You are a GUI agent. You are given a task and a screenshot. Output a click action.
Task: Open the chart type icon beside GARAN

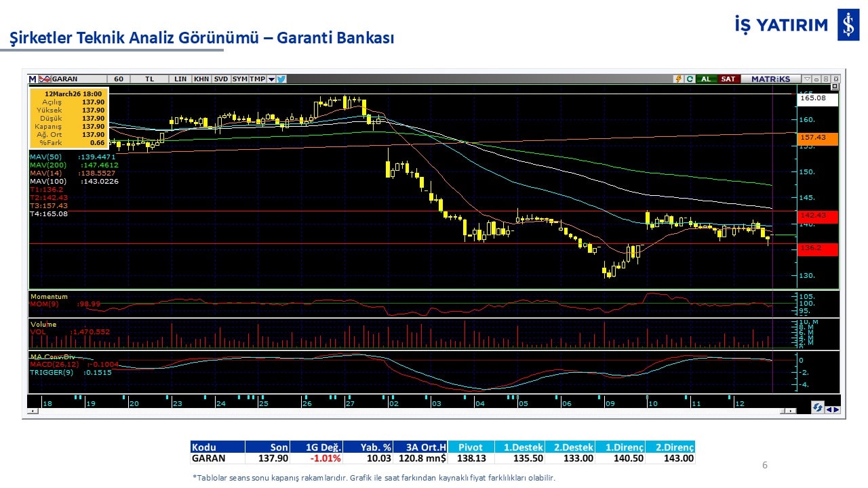(x=45, y=79)
